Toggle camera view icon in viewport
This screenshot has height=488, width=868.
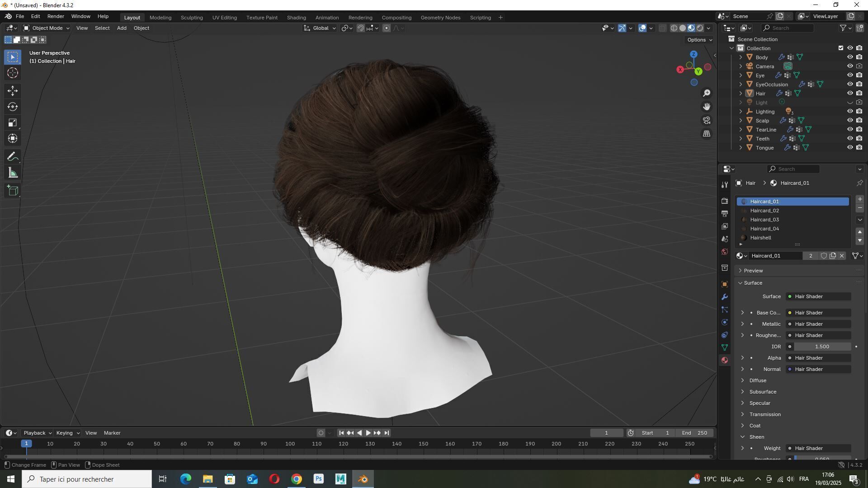click(707, 120)
